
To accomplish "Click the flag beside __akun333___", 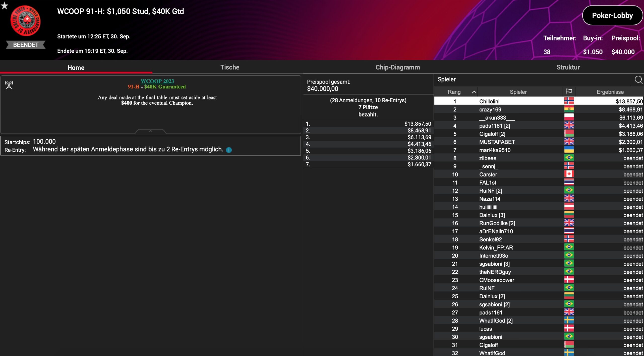I will tap(569, 117).
